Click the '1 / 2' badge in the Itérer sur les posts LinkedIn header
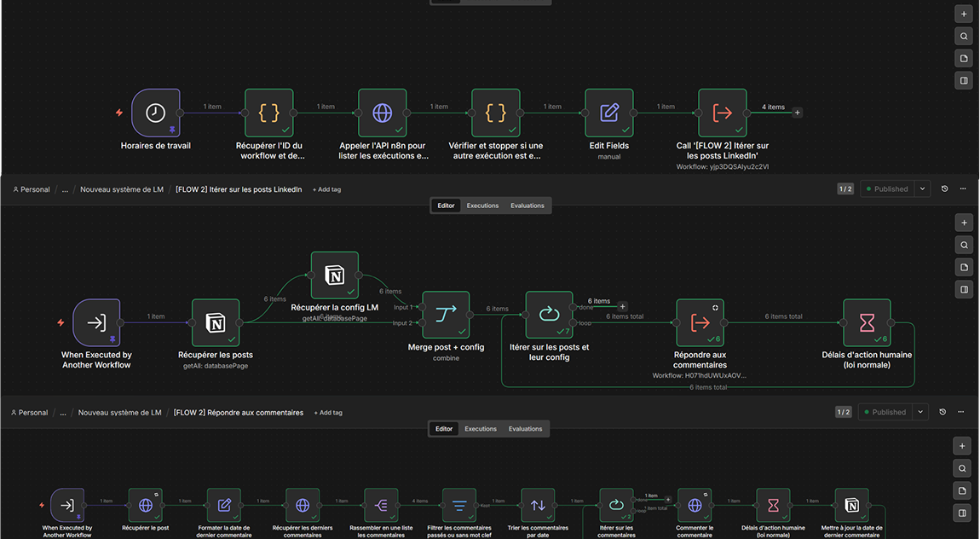 845,188
